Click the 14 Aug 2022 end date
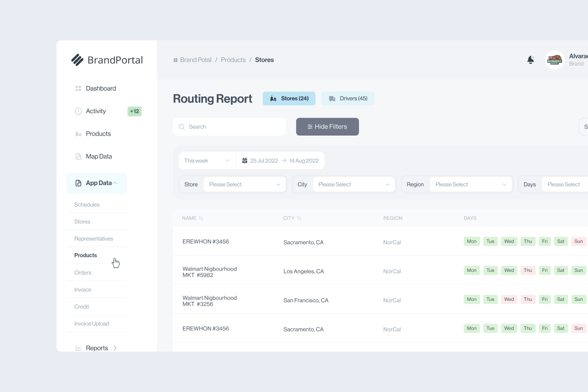The image size is (588, 392). (304, 161)
